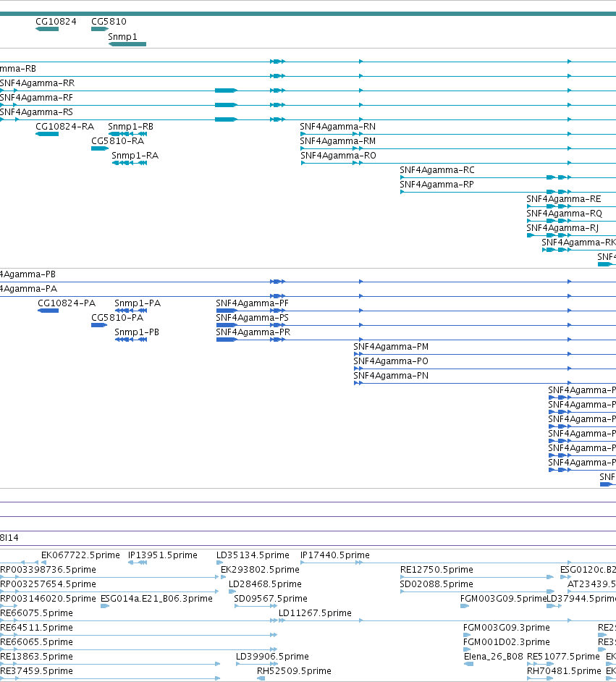Click the SNF4Agamma-RN transcript label
The width and height of the screenshot is (616, 682).
(338, 127)
